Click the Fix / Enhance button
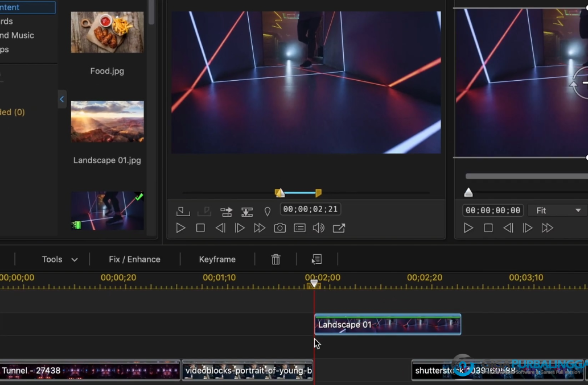 click(x=135, y=259)
